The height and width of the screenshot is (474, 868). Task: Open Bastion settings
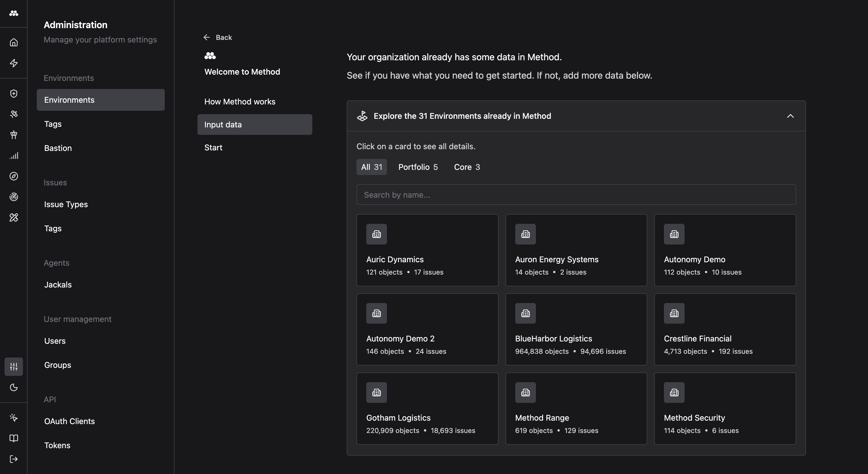(x=100, y=148)
